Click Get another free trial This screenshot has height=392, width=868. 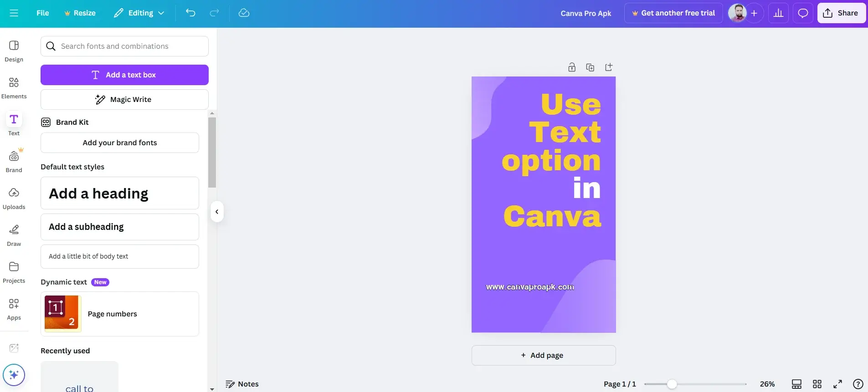[673, 13]
